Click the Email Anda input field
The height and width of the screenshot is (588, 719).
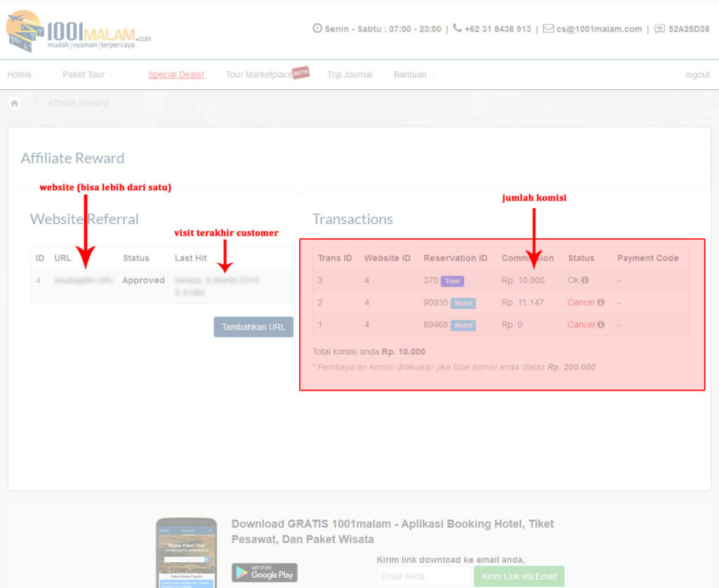(423, 576)
